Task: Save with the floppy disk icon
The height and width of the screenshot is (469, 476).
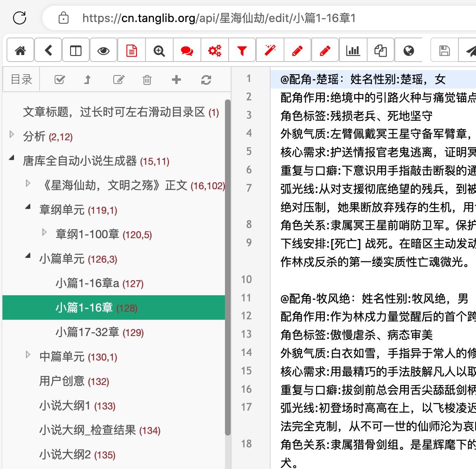Action: click(x=445, y=51)
